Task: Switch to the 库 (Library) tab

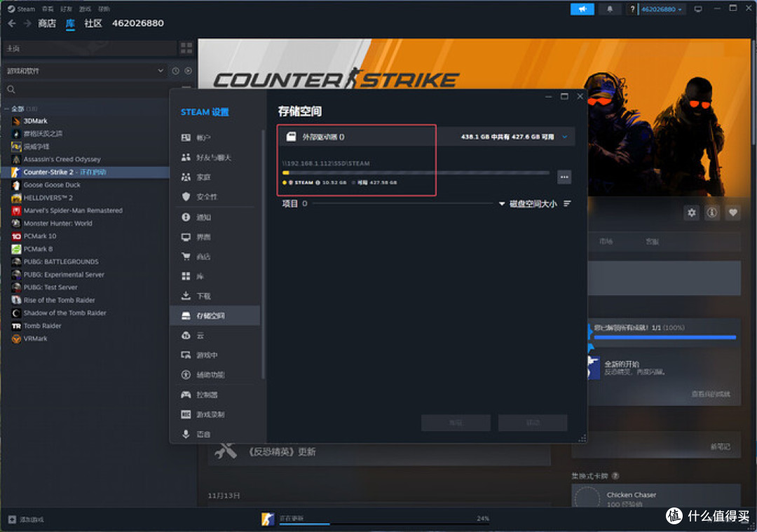Action: (x=71, y=23)
